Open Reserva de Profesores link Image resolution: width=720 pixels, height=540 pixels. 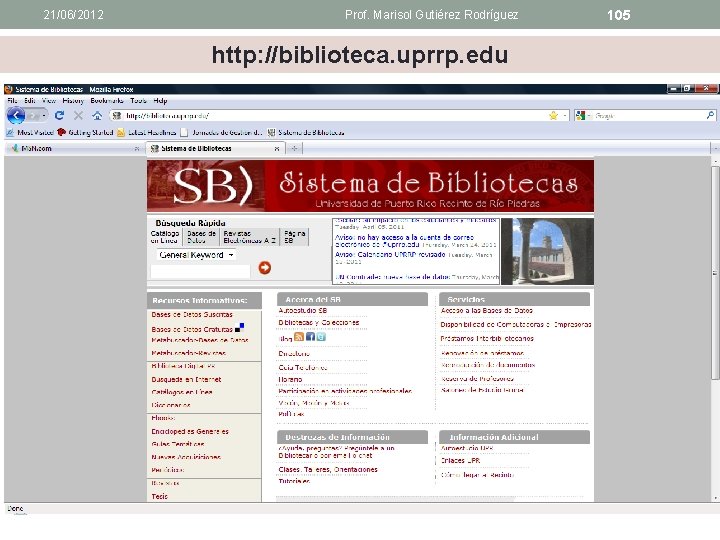pos(477,379)
